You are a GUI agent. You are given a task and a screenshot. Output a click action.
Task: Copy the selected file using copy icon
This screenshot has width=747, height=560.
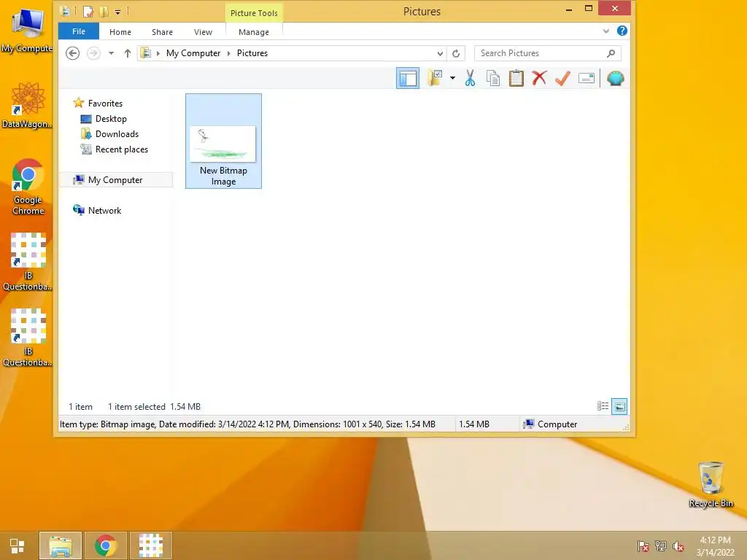coord(493,78)
